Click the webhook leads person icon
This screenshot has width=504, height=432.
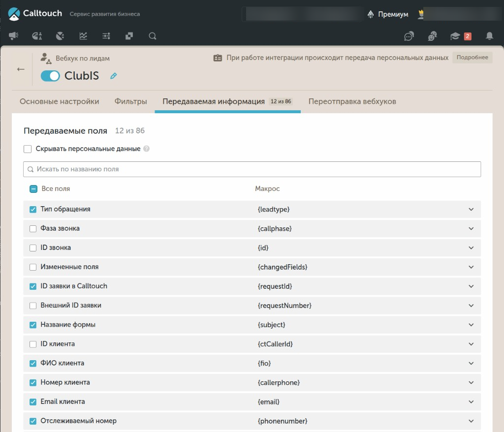46,59
